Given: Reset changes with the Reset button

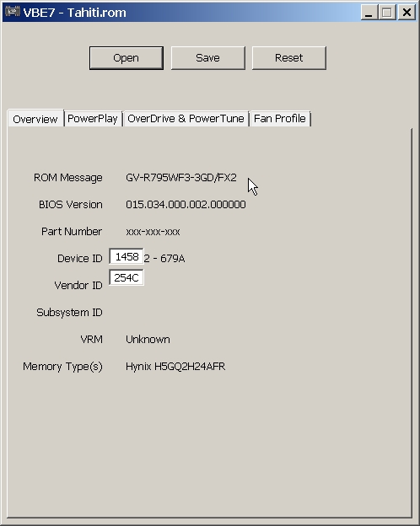Looking at the screenshot, I should coord(288,58).
